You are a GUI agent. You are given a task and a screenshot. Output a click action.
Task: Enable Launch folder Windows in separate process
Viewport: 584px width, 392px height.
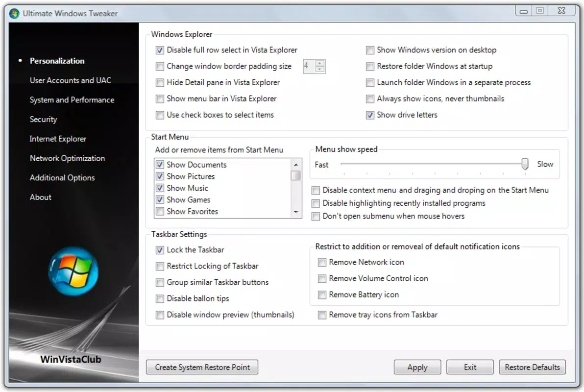point(370,82)
